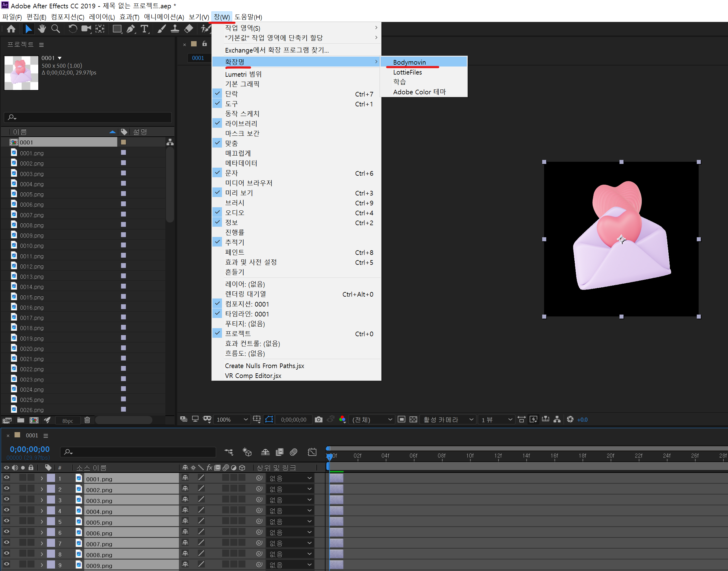Toggle visibility of layer 3 0003.png
728x571 pixels.
[x=6, y=500]
